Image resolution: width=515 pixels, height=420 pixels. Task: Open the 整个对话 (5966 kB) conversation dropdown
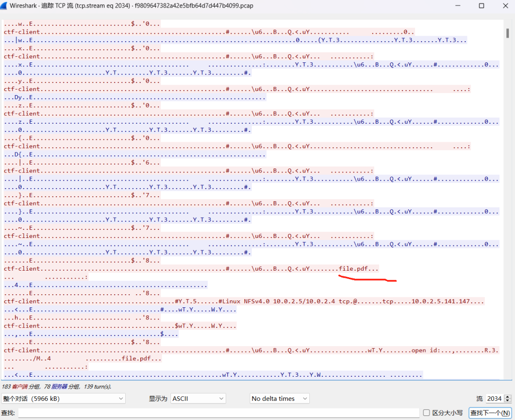(x=63, y=398)
